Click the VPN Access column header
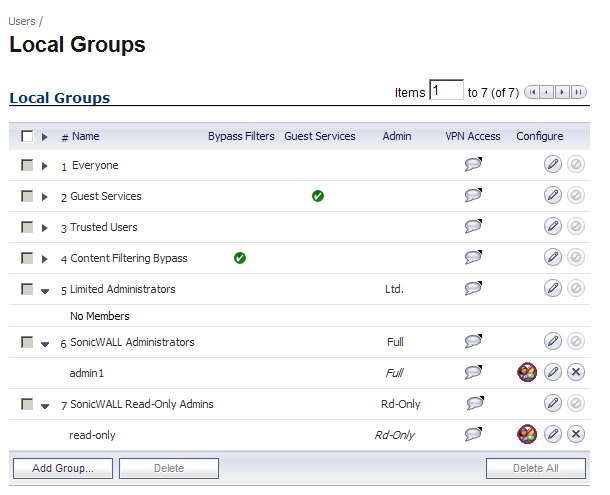The width and height of the screenshot is (610, 495). [473, 136]
